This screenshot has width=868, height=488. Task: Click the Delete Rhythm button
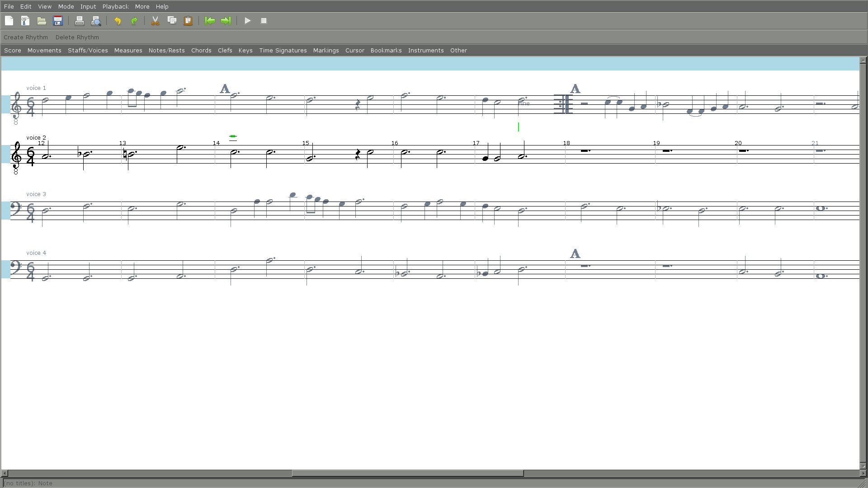[x=77, y=37]
